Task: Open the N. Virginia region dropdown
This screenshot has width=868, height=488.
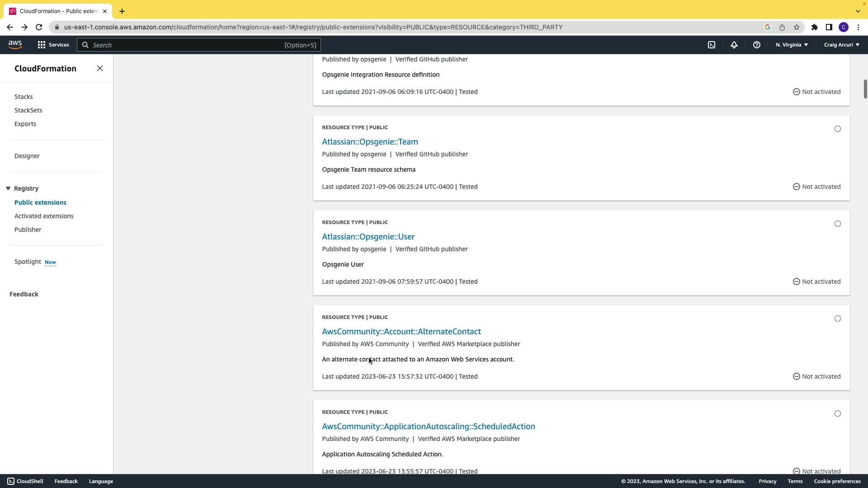Action: tap(792, 45)
